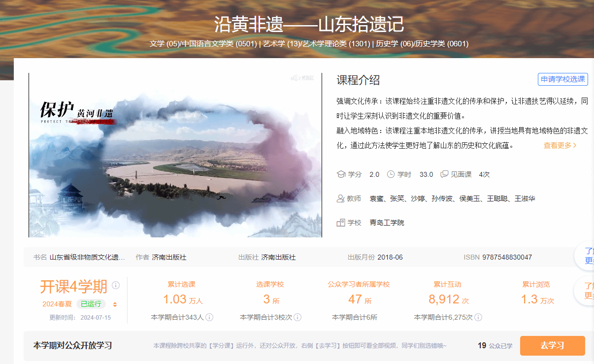Image resolution: width=594 pixels, height=364 pixels.
Task: Click upper floating side widget at right edge
Action: pos(586,256)
